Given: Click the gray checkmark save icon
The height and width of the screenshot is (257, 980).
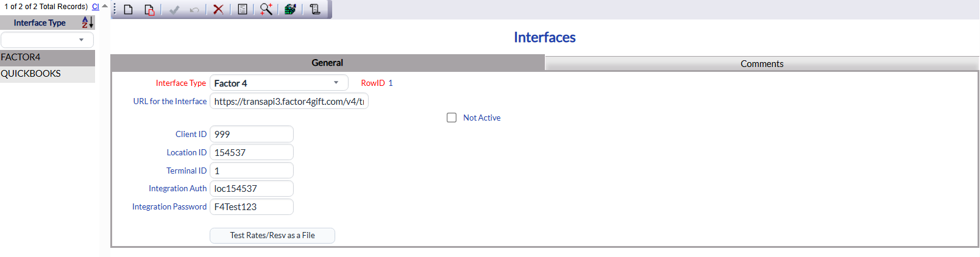Looking at the screenshot, I should coord(174,10).
